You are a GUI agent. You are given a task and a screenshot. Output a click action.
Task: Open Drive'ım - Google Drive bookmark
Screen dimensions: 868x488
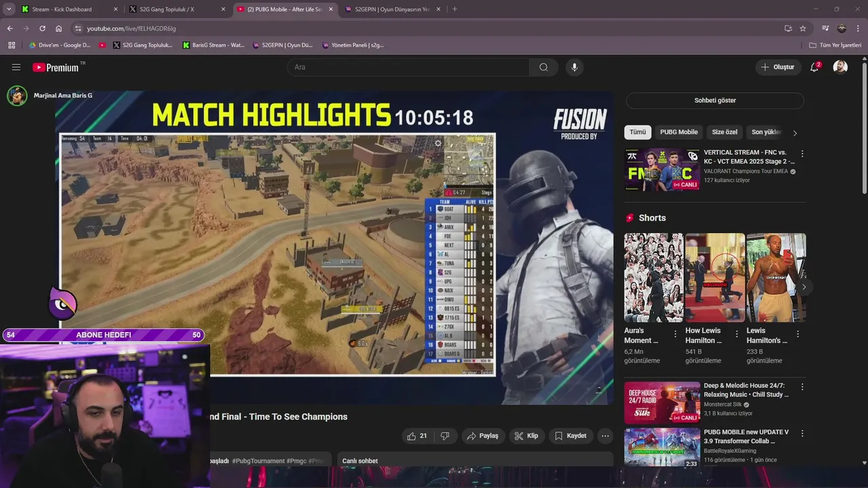pos(60,45)
